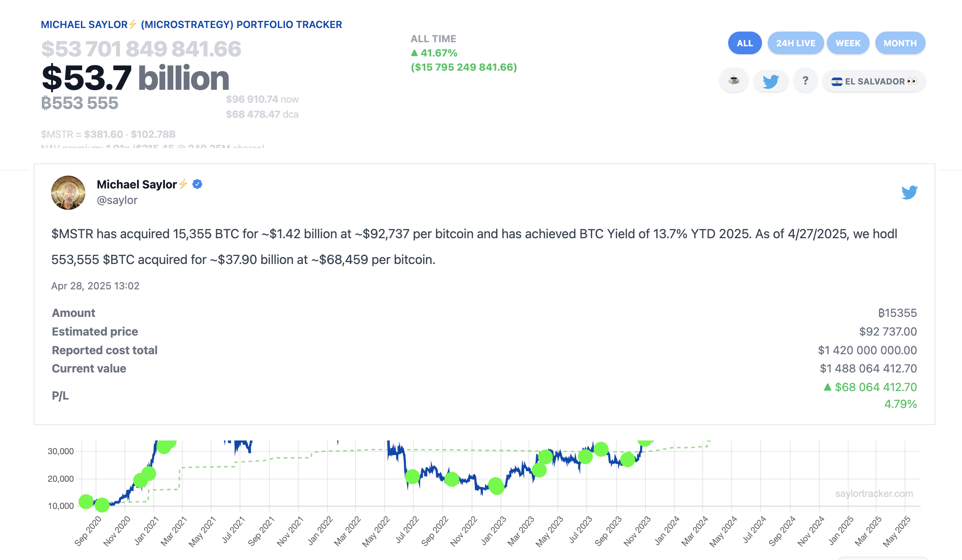Open Michael Saylor's name link in tweet
Image resolution: width=962 pixels, height=560 pixels.
click(x=137, y=184)
